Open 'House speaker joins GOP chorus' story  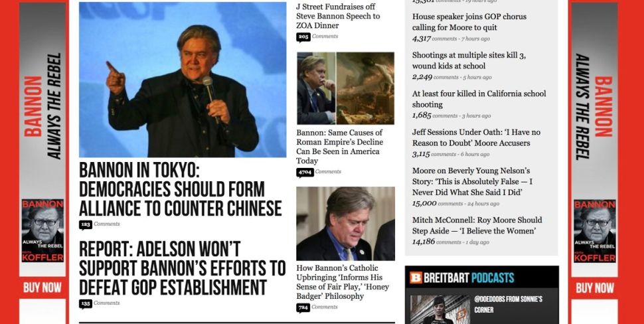469,22
